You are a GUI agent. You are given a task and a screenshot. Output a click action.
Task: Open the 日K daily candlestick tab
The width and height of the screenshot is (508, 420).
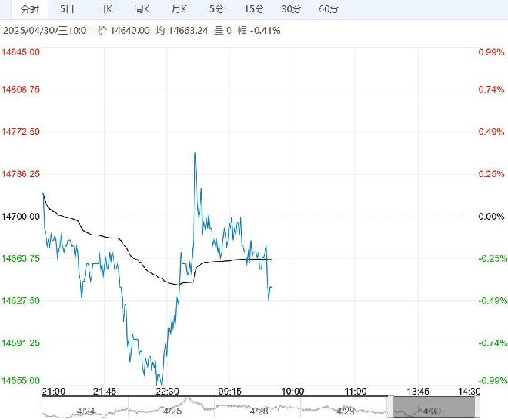(105, 9)
